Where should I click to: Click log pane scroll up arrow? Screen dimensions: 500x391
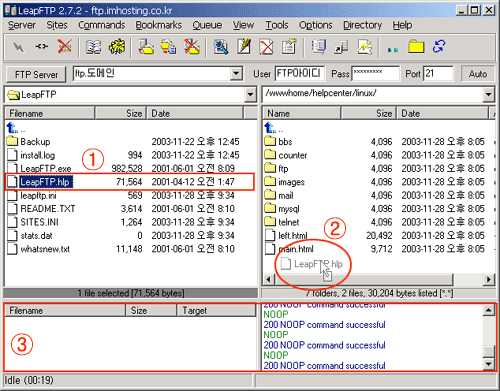488,310
